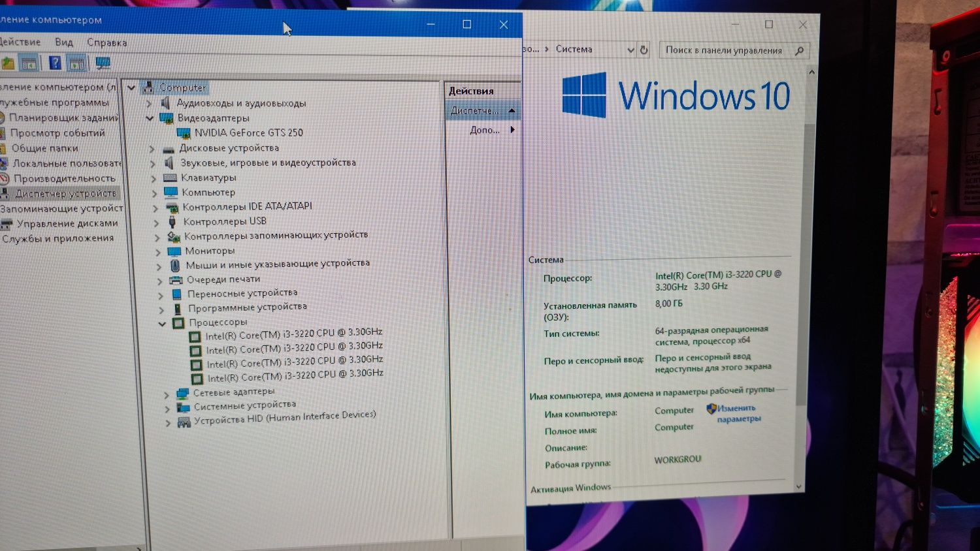The width and height of the screenshot is (980, 551).
Task: Select Производительность in the left tree
Action: [x=64, y=178]
